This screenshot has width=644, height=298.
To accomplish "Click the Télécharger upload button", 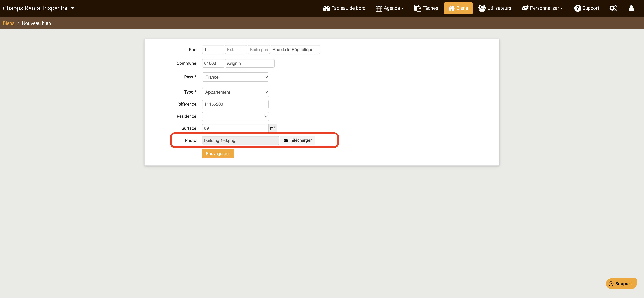I will (x=298, y=141).
